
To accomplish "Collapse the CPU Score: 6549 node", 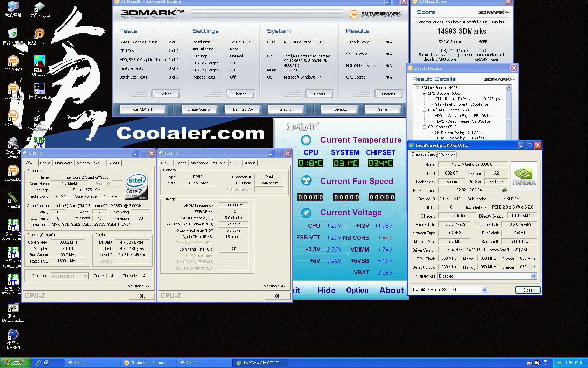I will tap(424, 127).
